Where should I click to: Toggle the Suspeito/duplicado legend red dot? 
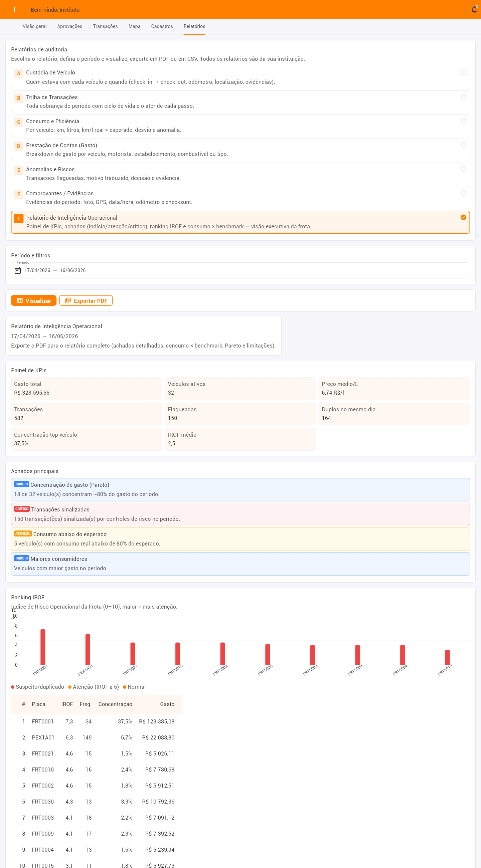13,687
